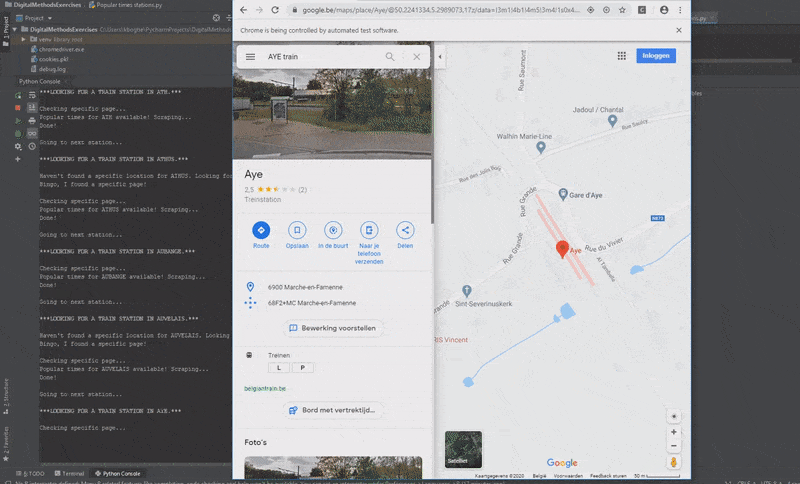
Task: Click the Sint-Severinuskerk church marker
Action: (466, 291)
